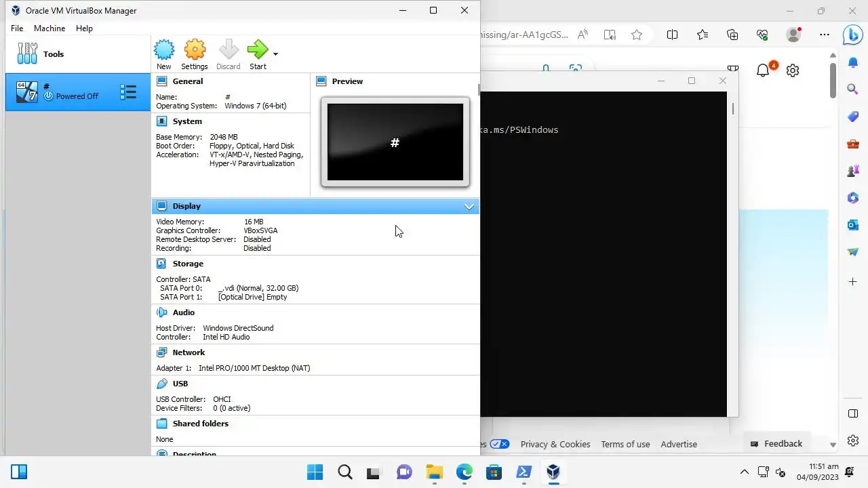Screen dimensions: 868x488
Task: Click the Preview section header
Action: point(347,81)
